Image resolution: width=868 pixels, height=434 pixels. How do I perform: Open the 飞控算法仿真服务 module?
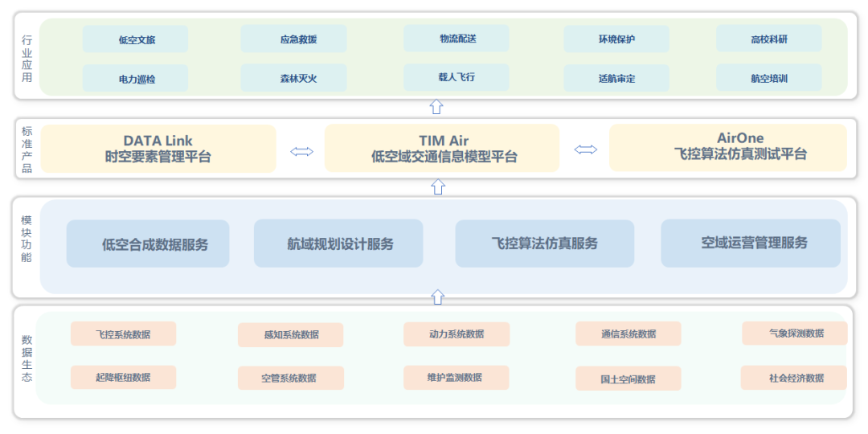545,243
